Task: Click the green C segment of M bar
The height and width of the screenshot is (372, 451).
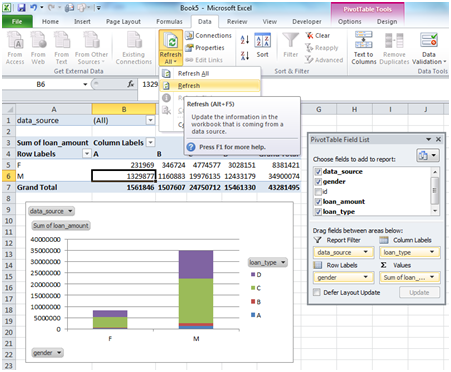Action: point(196,301)
